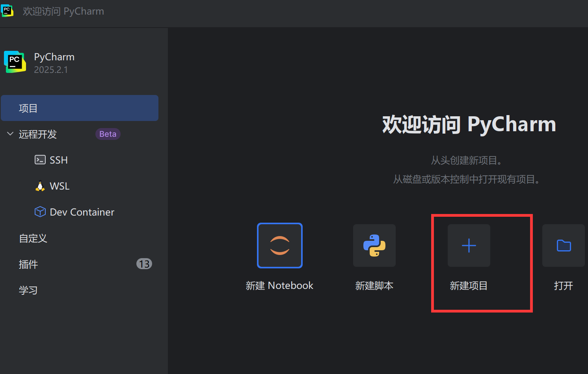The height and width of the screenshot is (374, 588).
Task: Click the 从磁盘或版本控制中打开现有项目 text
Action: pyautogui.click(x=466, y=179)
